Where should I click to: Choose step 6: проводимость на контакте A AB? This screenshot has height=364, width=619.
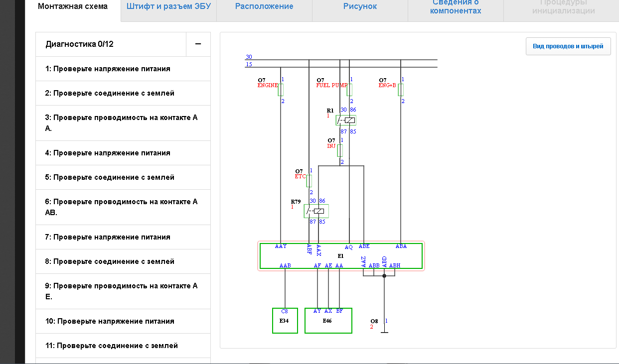[x=123, y=207]
